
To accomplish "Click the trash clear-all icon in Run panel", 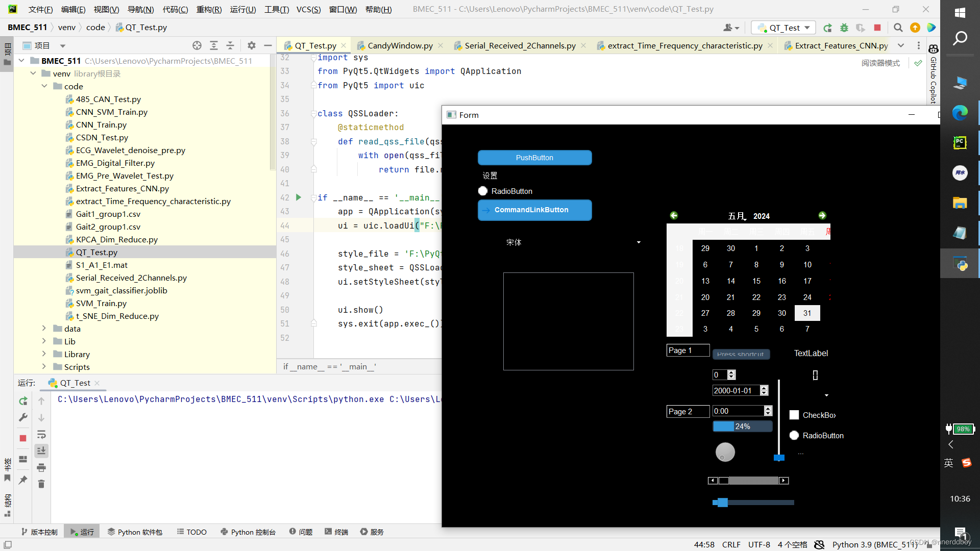I will pos(41,484).
